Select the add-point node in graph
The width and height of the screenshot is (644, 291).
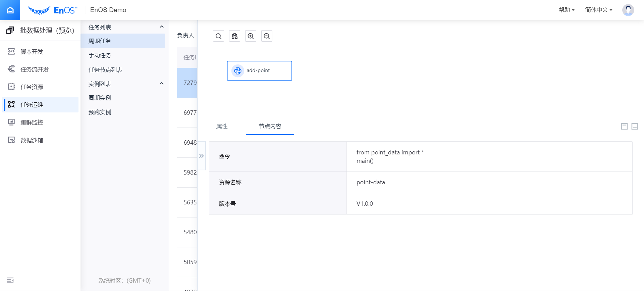(259, 71)
